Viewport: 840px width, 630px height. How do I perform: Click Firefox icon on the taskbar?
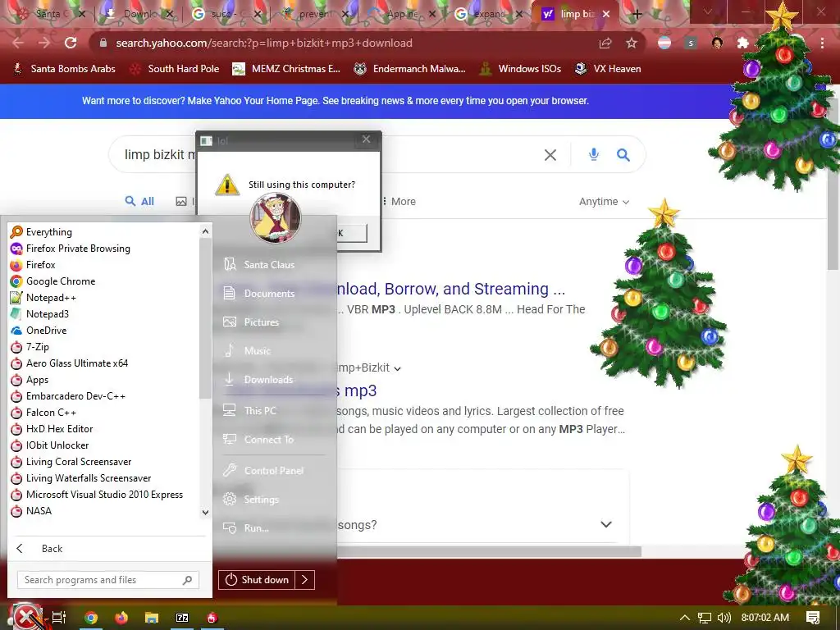coord(121,618)
